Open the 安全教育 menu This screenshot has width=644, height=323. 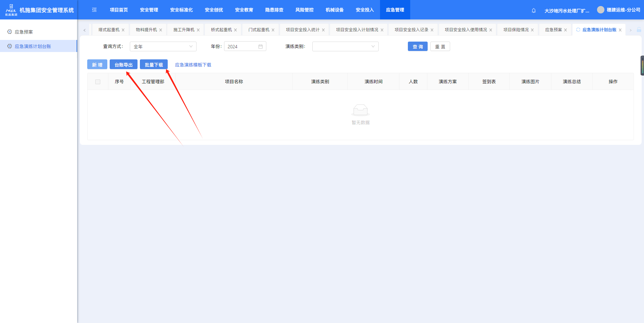tap(244, 10)
